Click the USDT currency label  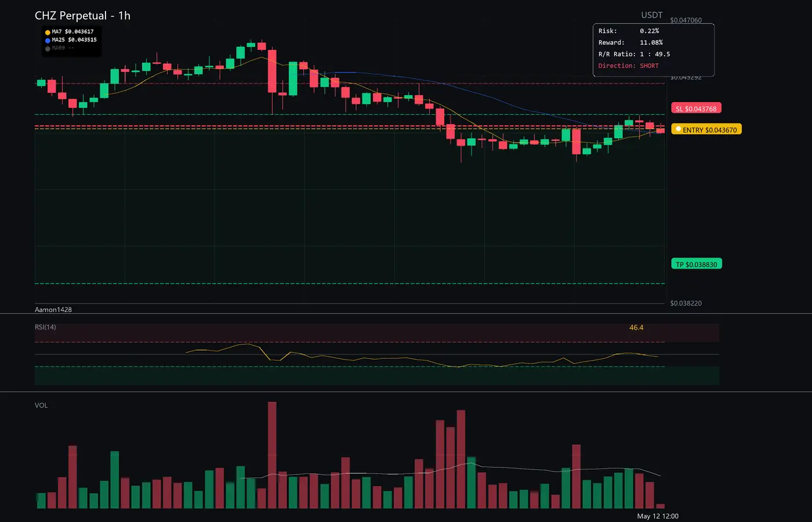(x=651, y=15)
